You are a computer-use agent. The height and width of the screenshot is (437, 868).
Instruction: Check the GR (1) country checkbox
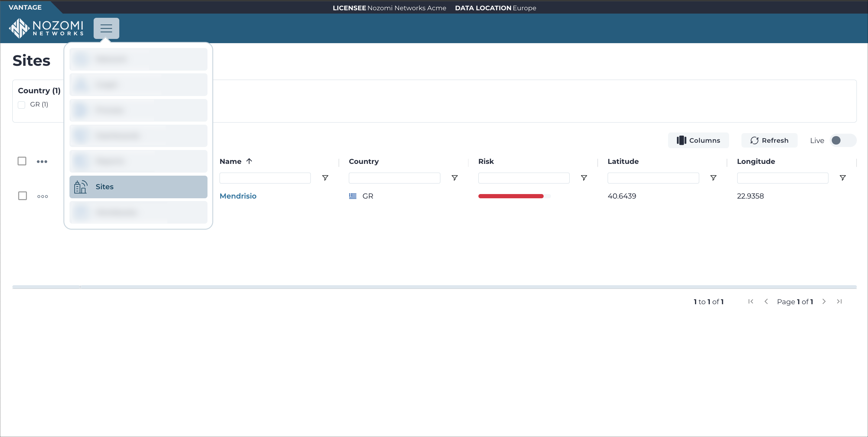[x=21, y=105]
